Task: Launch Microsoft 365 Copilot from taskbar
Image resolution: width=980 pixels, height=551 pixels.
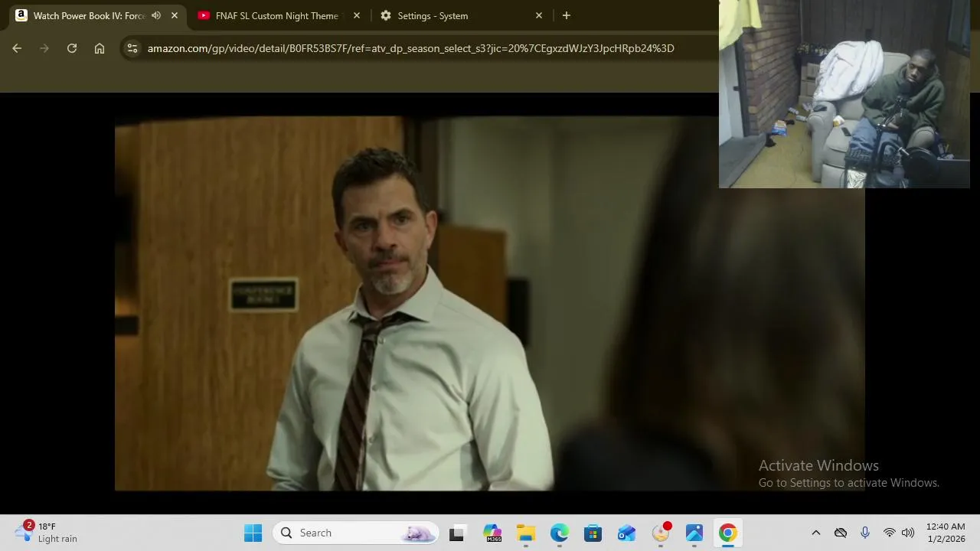Action: 492,533
